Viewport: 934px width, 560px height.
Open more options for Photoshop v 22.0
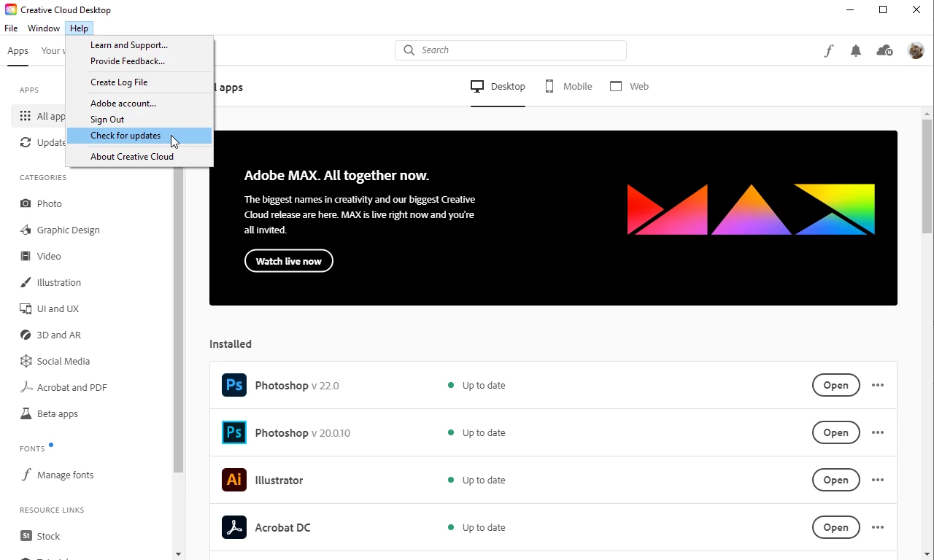[878, 385]
